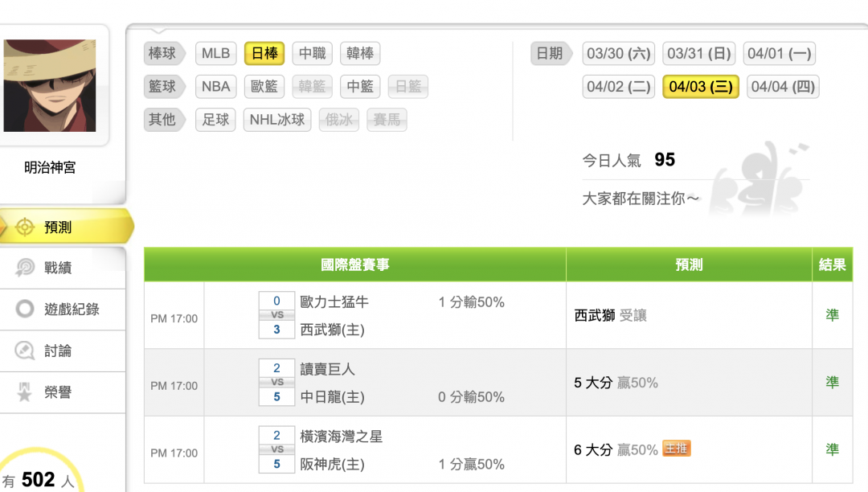Select the 賽馬 filter
This screenshot has height=492, width=868.
(387, 120)
